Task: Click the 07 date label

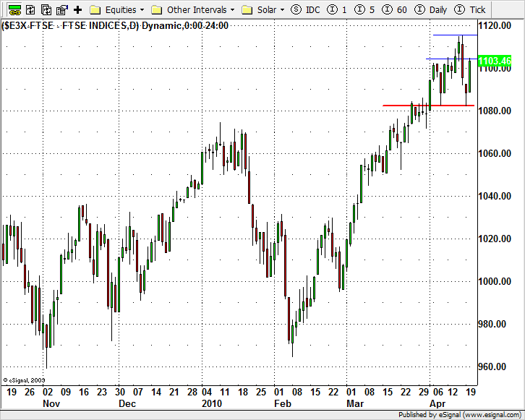Action: [138, 392]
